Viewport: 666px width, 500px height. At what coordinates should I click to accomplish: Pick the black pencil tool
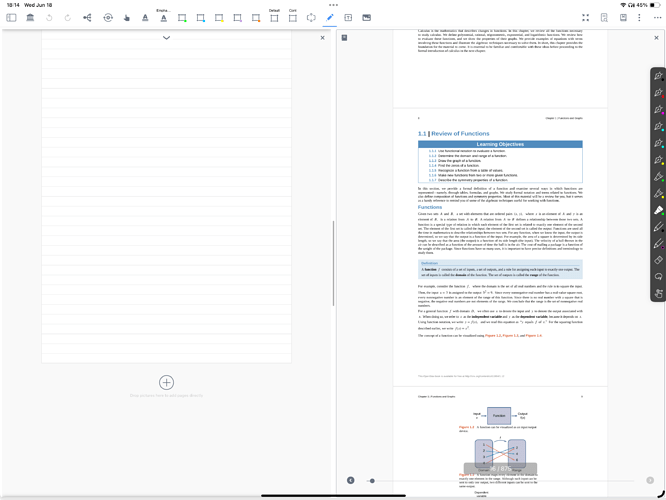click(658, 227)
